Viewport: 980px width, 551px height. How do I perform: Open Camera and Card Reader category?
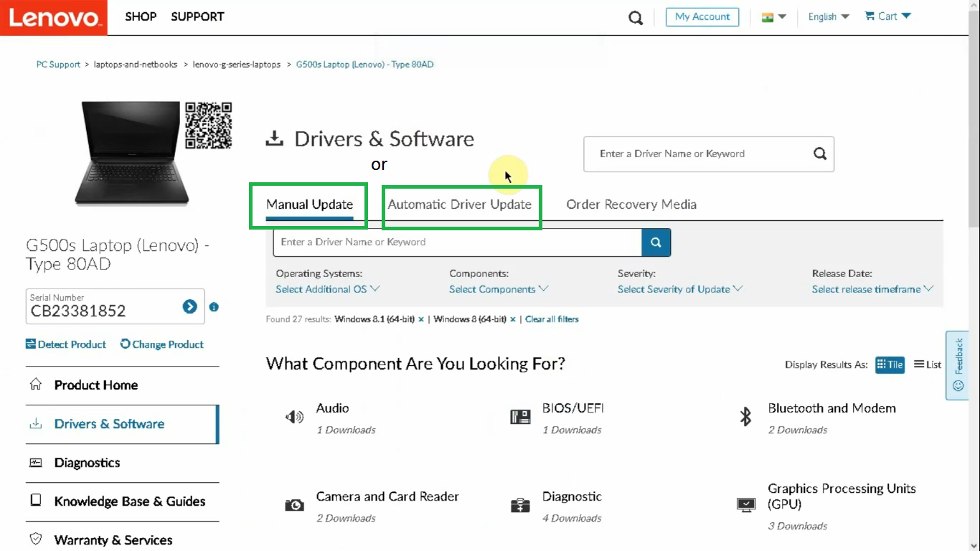387,496
